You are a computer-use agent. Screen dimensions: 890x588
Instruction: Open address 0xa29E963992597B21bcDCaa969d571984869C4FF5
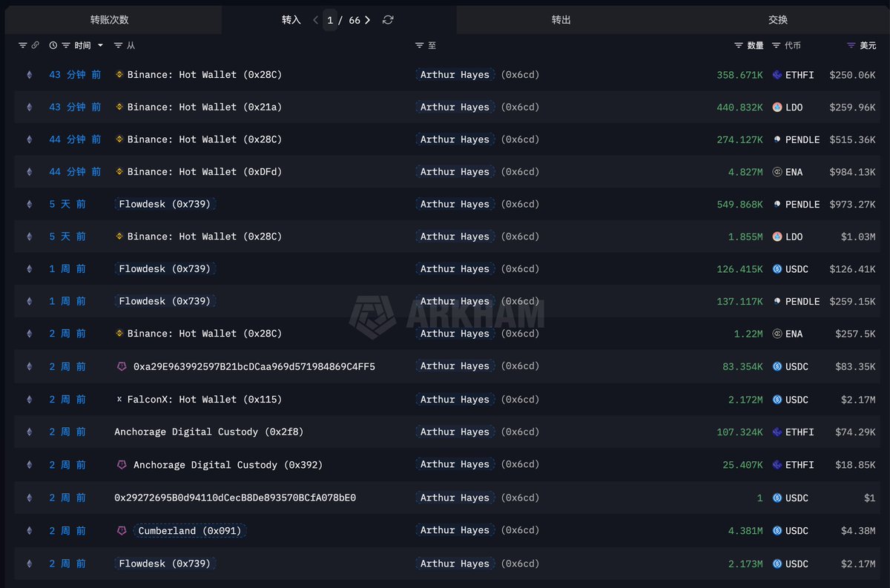(x=254, y=366)
